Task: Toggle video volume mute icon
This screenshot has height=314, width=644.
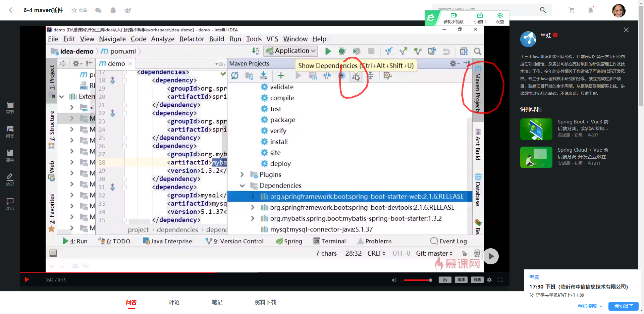Action: point(394,280)
